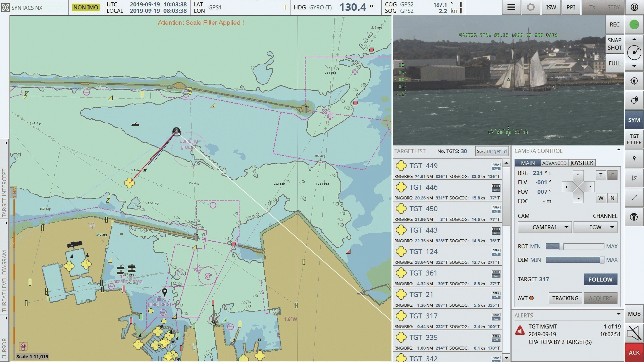Open the CAMERA1 dropdown

pos(544,227)
